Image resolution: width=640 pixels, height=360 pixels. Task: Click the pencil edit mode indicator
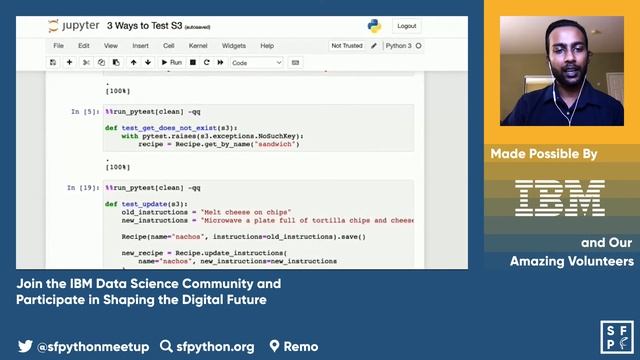pos(374,46)
